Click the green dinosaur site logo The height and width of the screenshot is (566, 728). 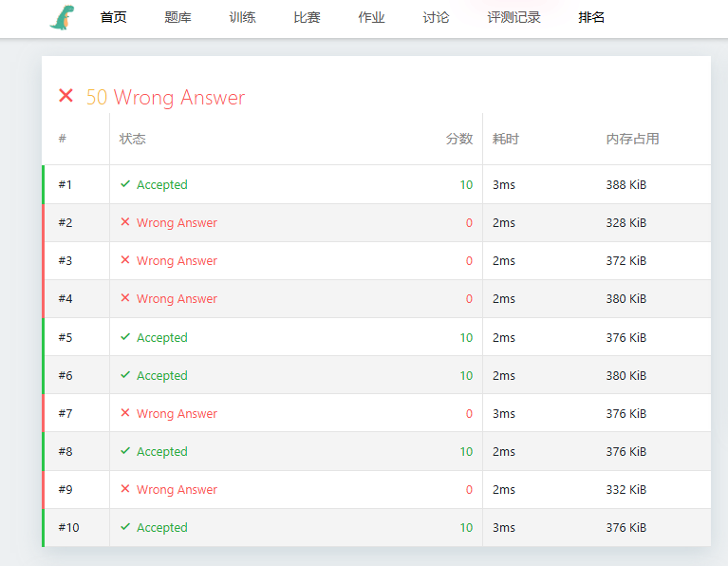[64, 17]
